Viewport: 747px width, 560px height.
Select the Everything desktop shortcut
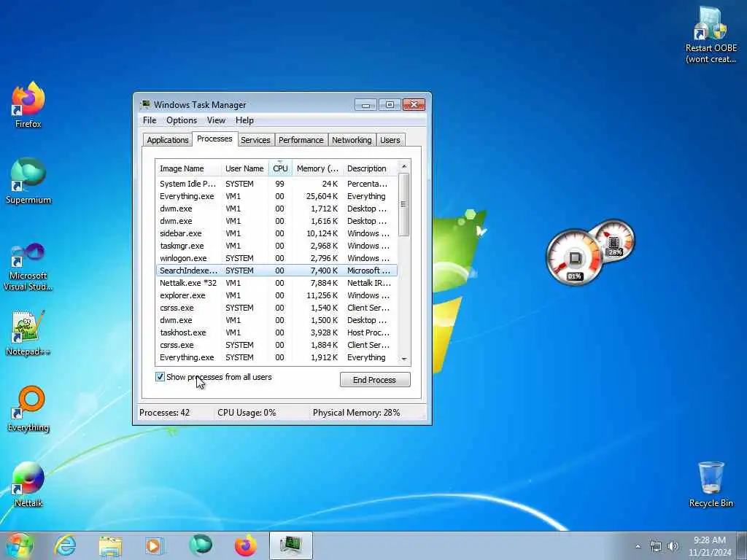click(x=28, y=408)
